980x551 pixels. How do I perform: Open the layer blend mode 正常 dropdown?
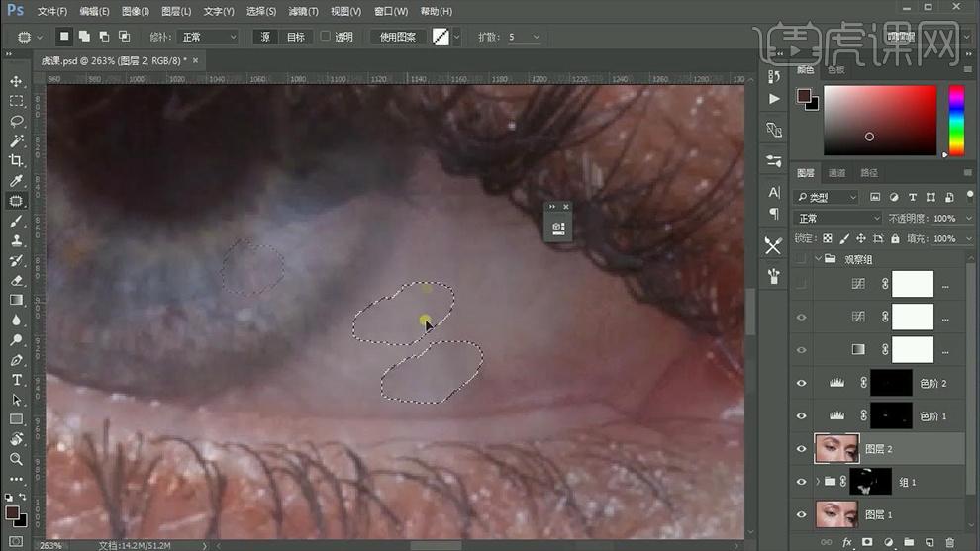point(838,218)
